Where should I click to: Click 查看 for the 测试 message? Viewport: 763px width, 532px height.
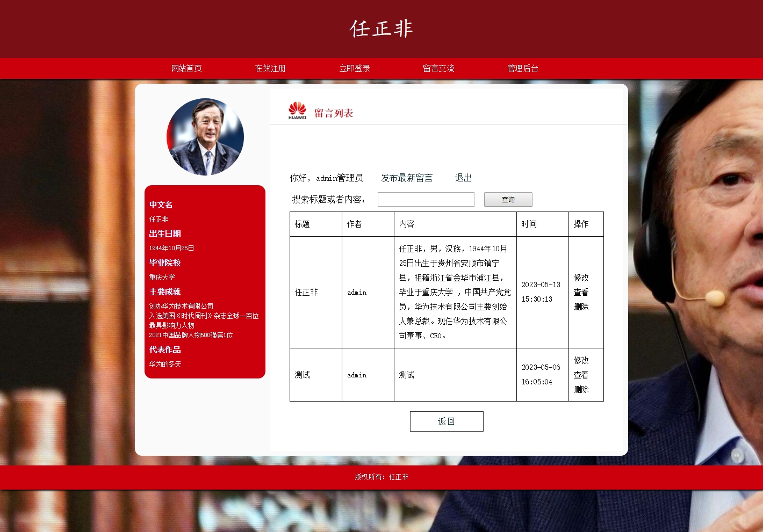click(581, 375)
